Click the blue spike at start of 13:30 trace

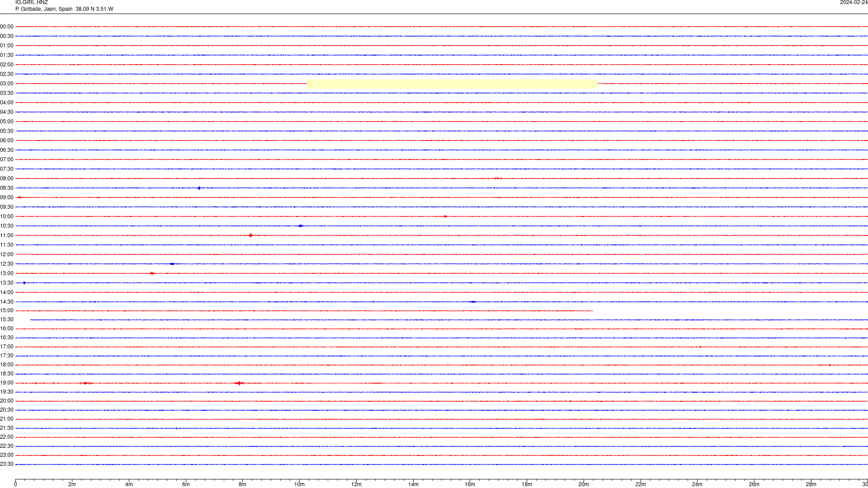tap(24, 283)
